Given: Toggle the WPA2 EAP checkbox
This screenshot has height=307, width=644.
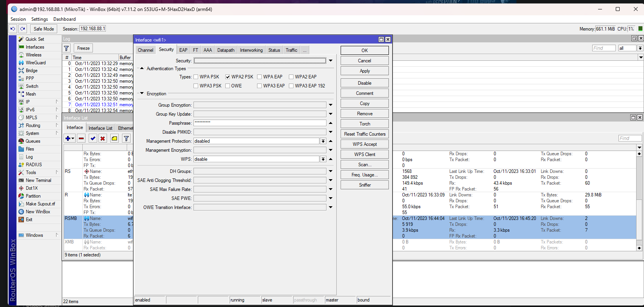Looking at the screenshot, I should (x=291, y=77).
